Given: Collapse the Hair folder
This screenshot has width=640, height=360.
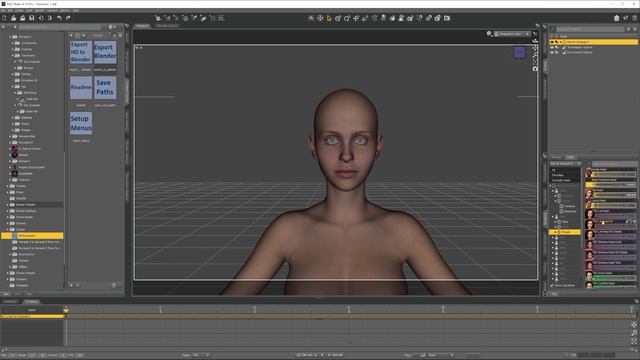Looking at the screenshot, I should [x=13, y=87].
